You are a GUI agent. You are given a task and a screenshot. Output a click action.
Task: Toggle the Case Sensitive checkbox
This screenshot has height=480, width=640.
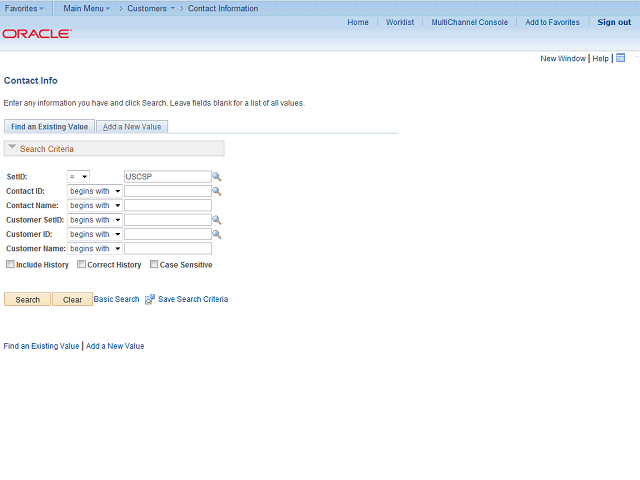(x=154, y=264)
